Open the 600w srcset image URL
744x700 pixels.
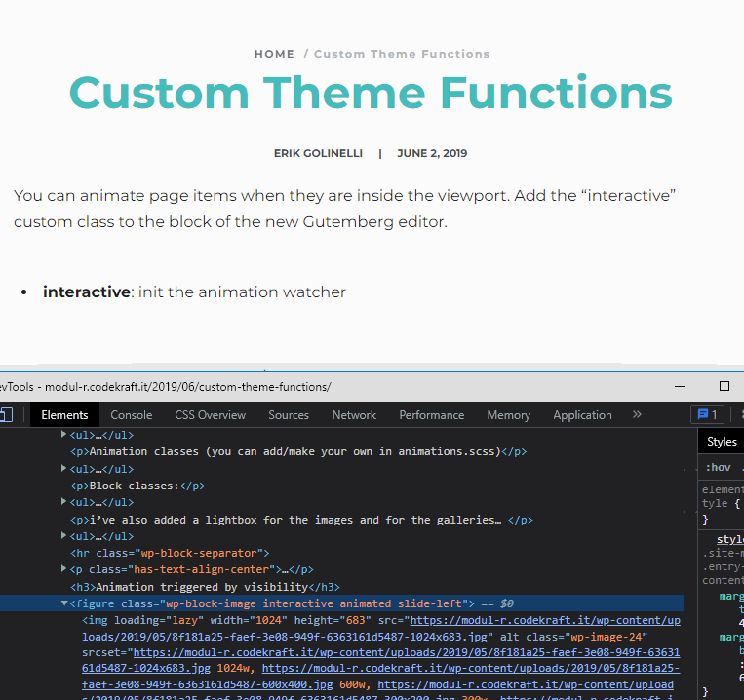click(x=380, y=676)
